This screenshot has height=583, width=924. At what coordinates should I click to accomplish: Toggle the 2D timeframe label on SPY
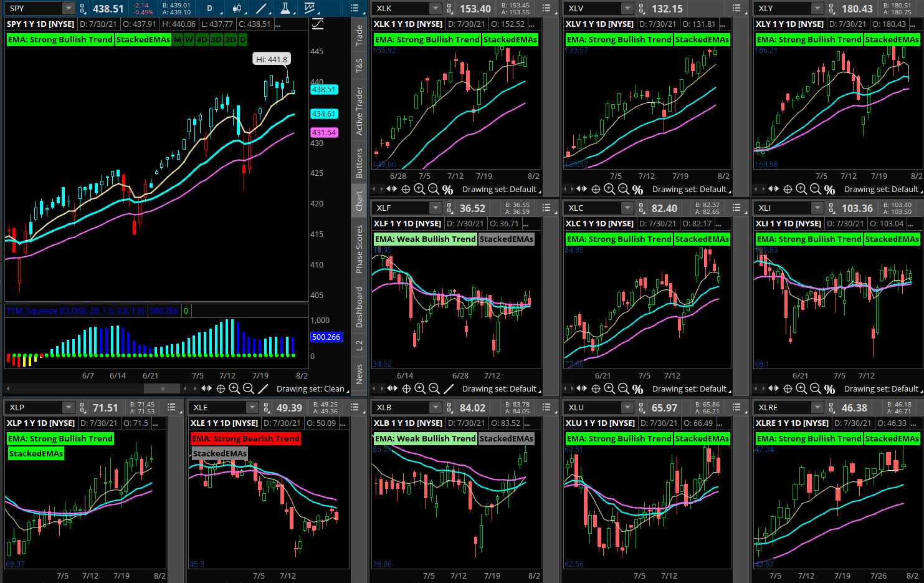pyautogui.click(x=231, y=39)
